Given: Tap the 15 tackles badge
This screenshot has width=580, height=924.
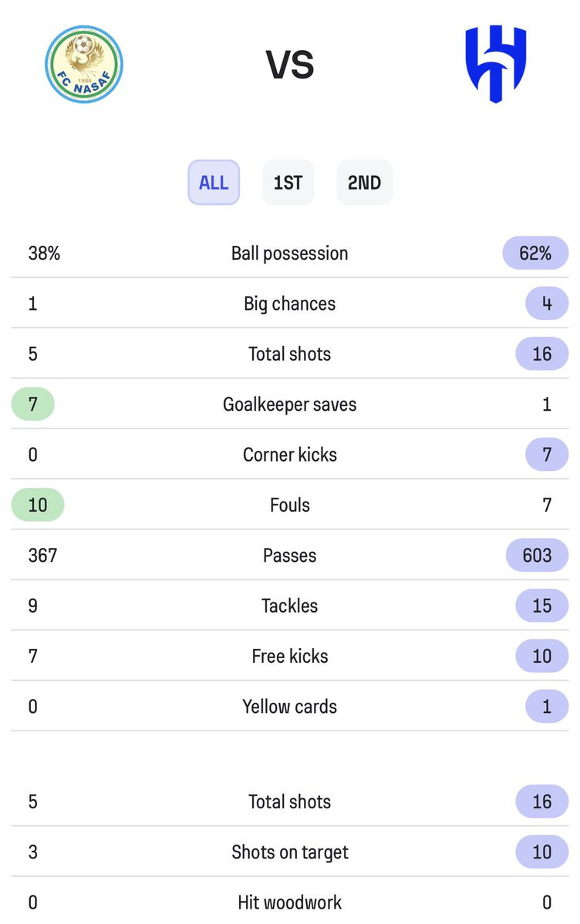Looking at the screenshot, I should (x=541, y=606).
